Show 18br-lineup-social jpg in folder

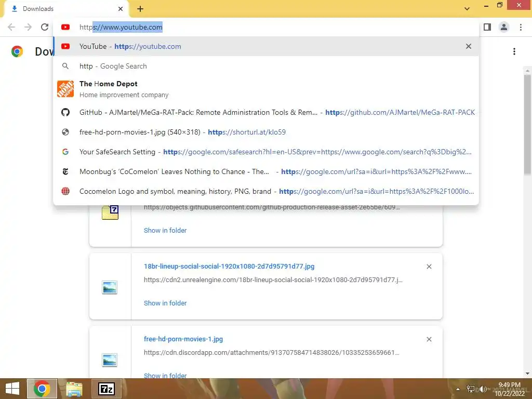(165, 303)
